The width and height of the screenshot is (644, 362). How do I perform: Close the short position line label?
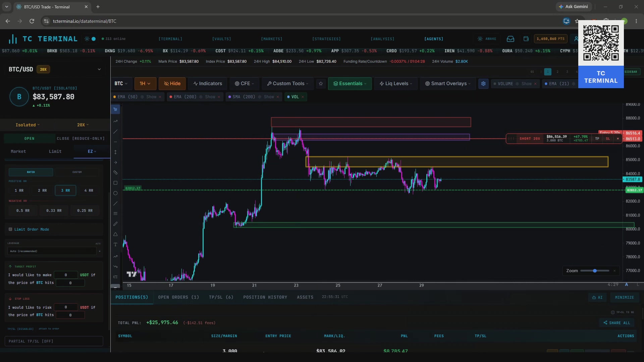(x=618, y=139)
